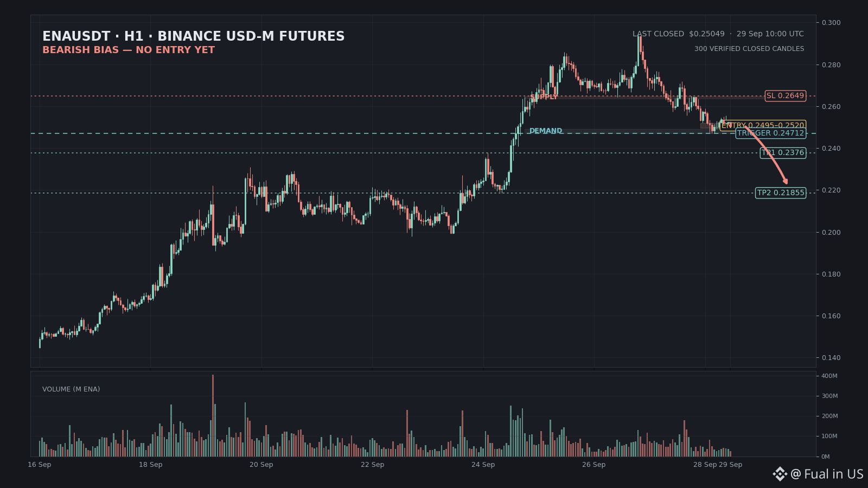The width and height of the screenshot is (868, 488).
Task: Click the @ Fual in US watermark text
Action: coord(827,474)
